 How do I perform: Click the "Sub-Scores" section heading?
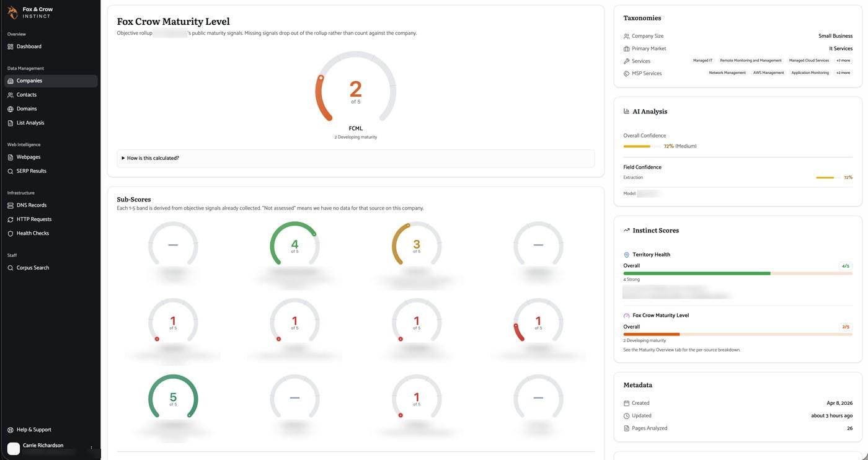click(134, 200)
